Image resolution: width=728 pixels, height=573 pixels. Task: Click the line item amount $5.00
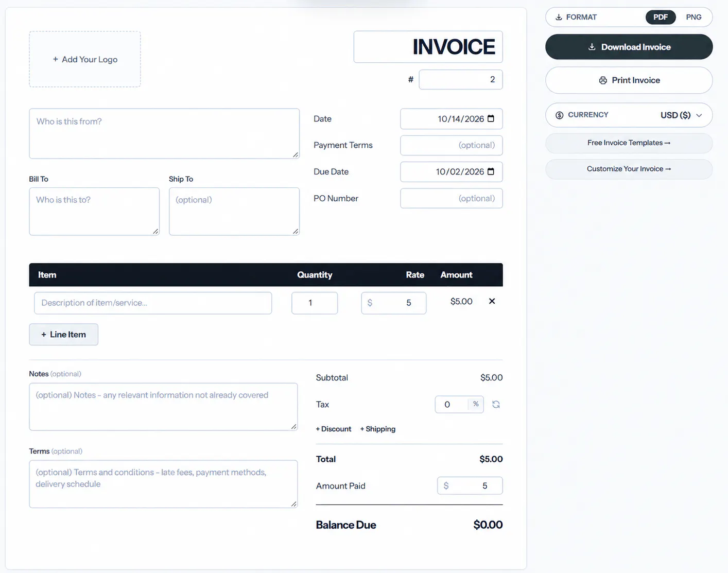click(x=461, y=301)
